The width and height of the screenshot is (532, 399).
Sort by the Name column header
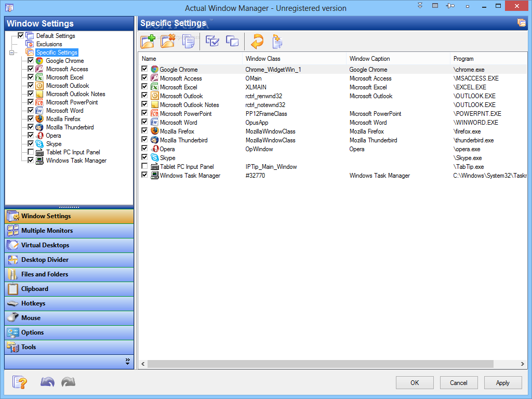click(190, 59)
